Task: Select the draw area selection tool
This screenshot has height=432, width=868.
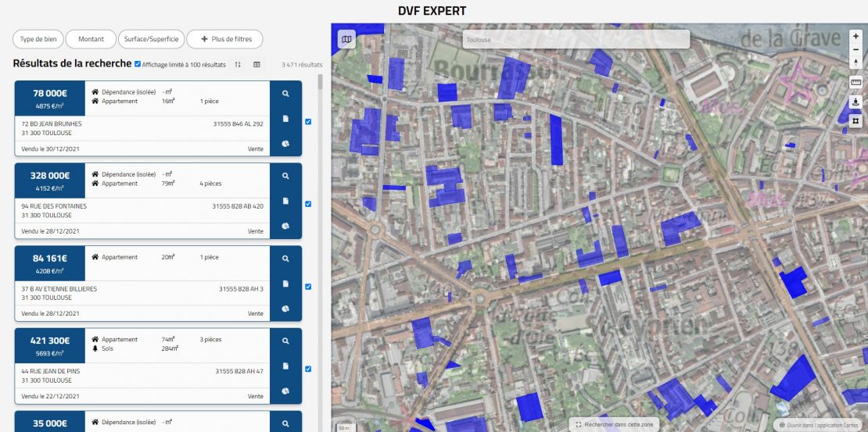Action: pos(855,120)
